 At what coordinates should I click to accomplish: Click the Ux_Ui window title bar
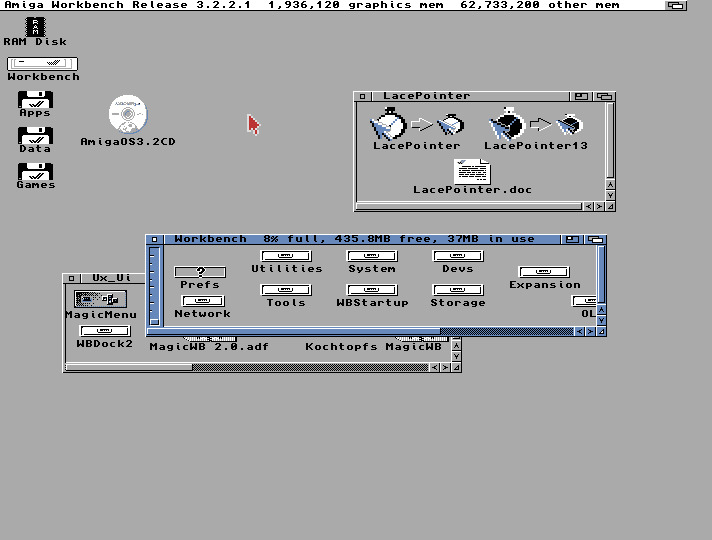tap(113, 278)
